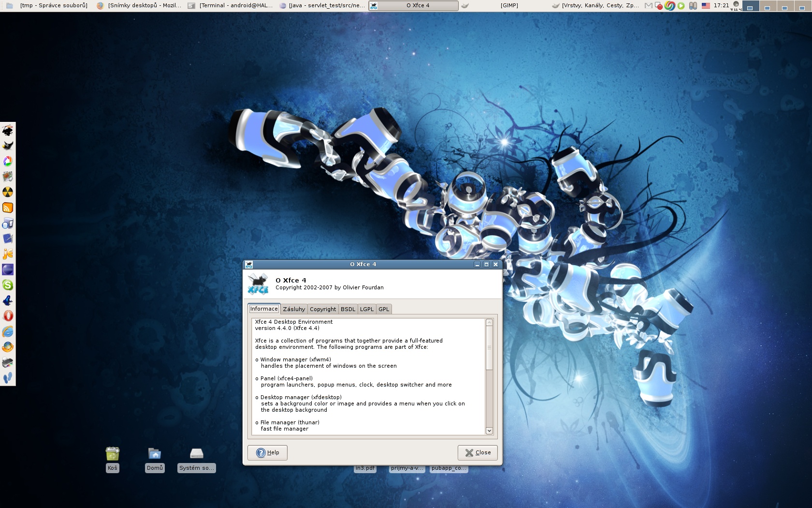Launch Inkscape from the side panel
This screenshot has width=812, height=508.
coord(8,130)
